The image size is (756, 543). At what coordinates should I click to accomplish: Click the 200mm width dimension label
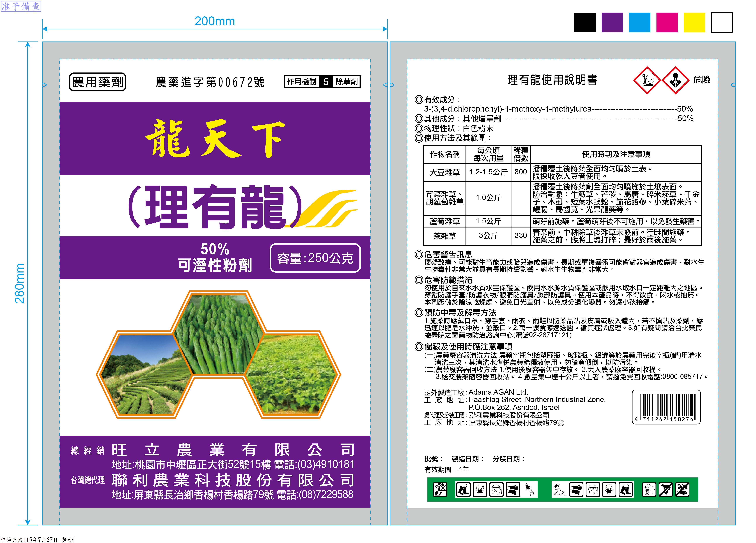click(x=215, y=21)
